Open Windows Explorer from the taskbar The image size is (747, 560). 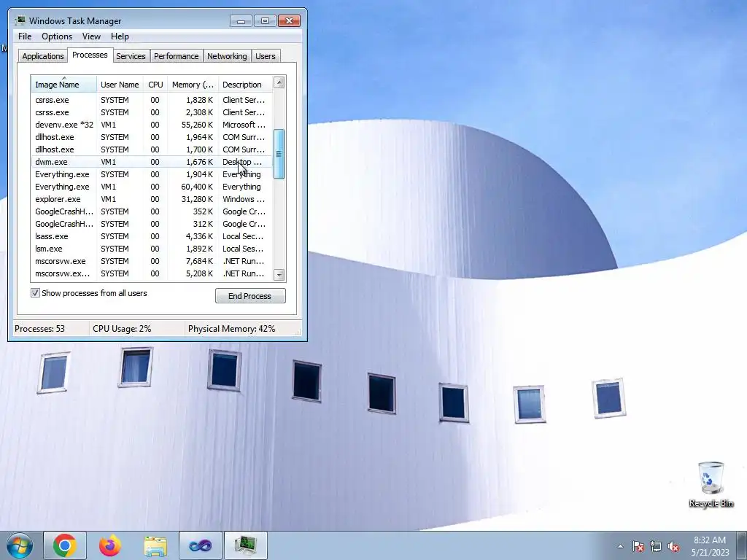point(155,545)
